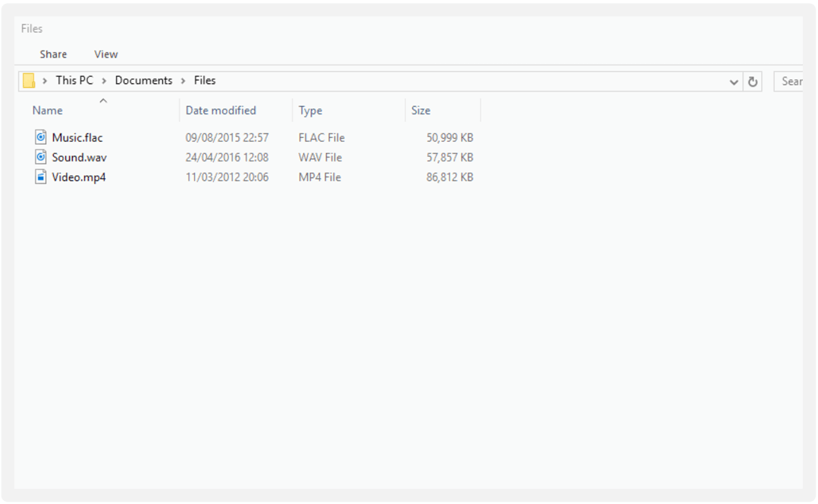Select the Music.flac file name
This screenshot has width=818, height=504.
click(x=77, y=137)
